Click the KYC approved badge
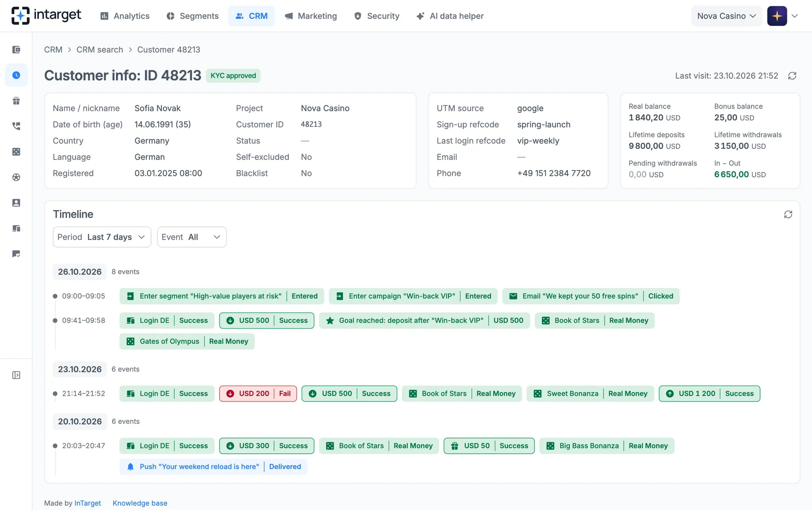 point(233,76)
